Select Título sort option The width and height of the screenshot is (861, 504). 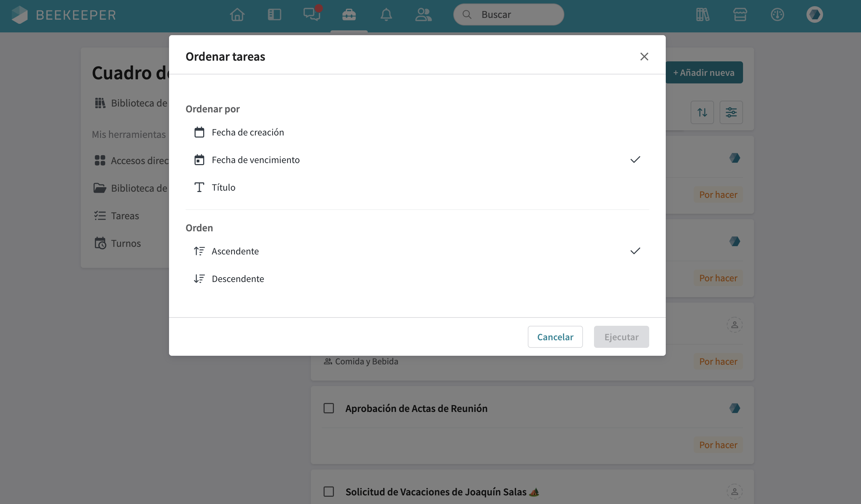click(x=417, y=188)
